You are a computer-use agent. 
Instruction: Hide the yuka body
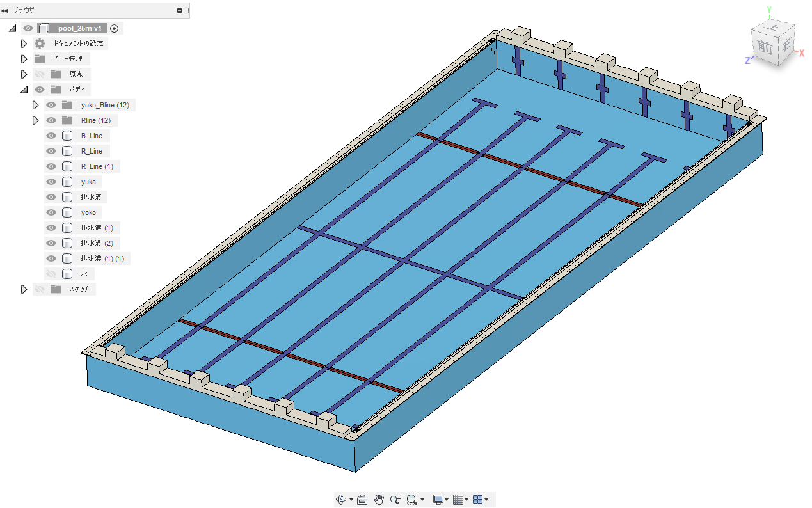point(51,182)
